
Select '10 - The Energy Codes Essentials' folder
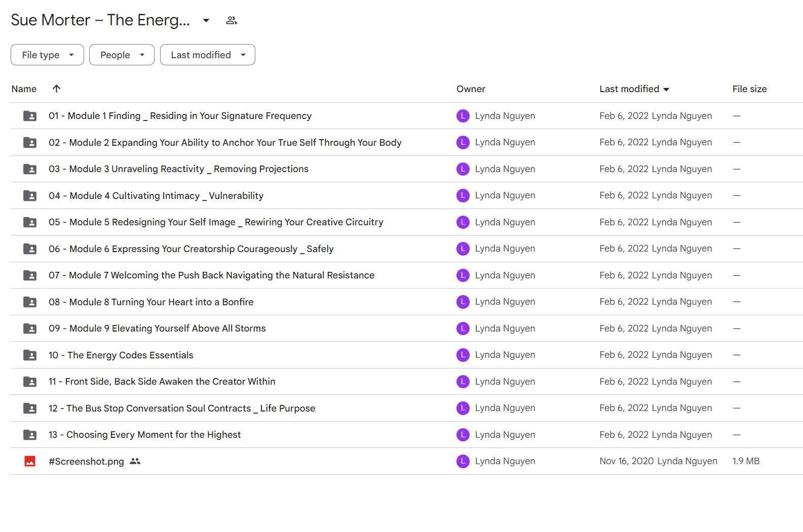(x=121, y=355)
